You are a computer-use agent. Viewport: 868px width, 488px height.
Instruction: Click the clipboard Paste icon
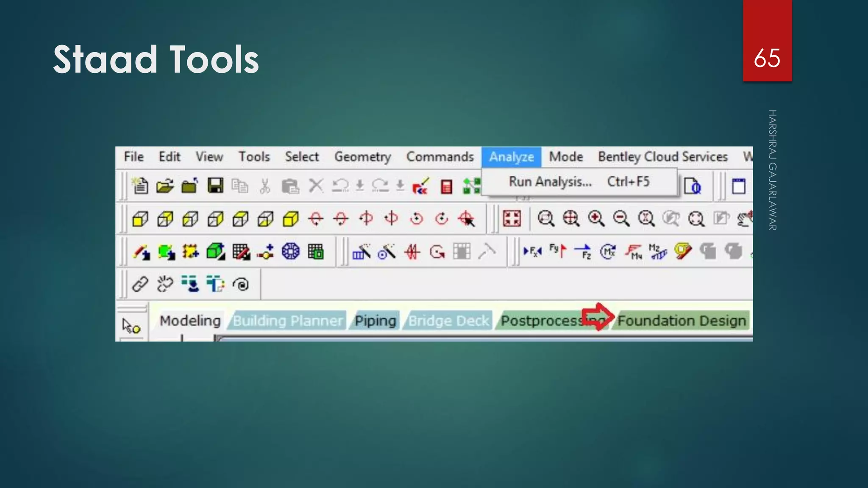[x=290, y=186]
